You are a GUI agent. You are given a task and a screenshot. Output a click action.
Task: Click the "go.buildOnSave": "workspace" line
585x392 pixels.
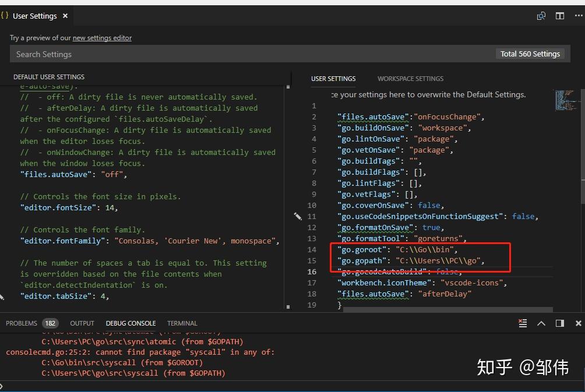404,128
